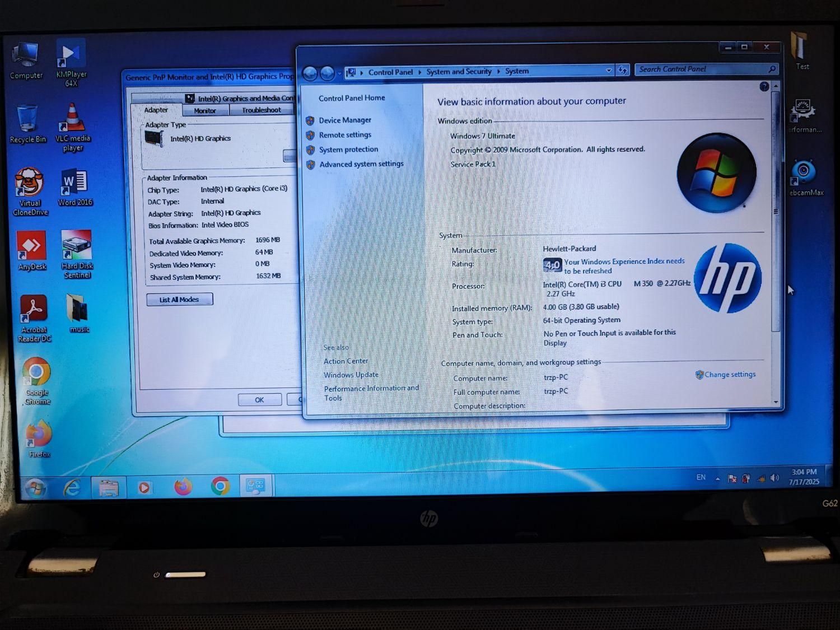Click System window scrollbar down arrow
This screenshot has height=630, width=840.
pyautogui.click(x=776, y=402)
